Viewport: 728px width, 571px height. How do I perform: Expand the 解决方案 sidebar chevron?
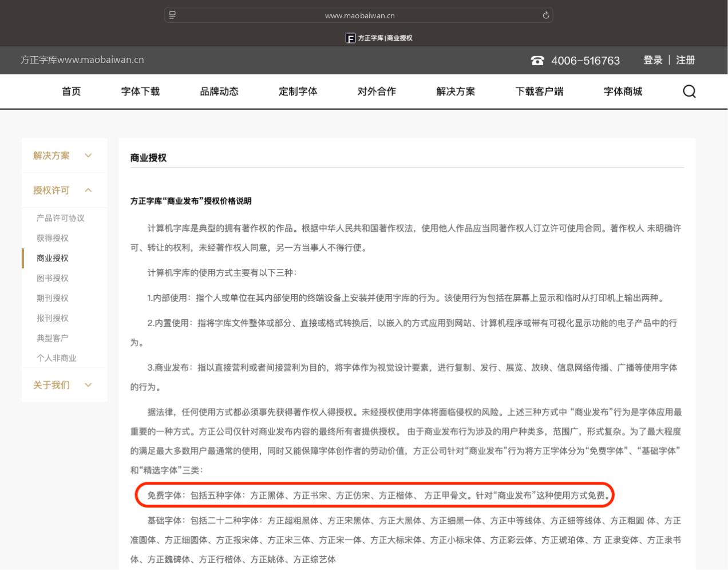click(x=88, y=156)
